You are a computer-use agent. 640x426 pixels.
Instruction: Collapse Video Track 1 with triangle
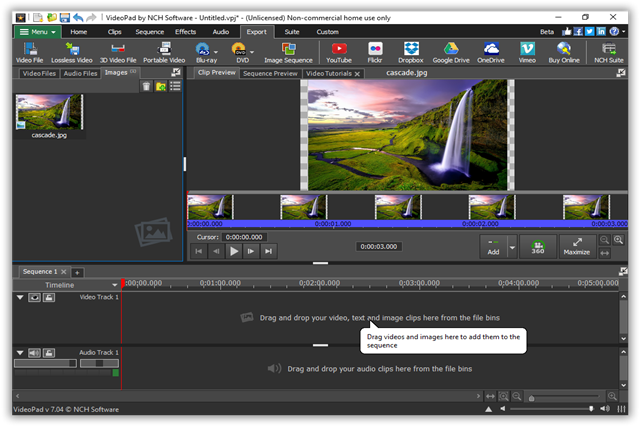click(20, 297)
